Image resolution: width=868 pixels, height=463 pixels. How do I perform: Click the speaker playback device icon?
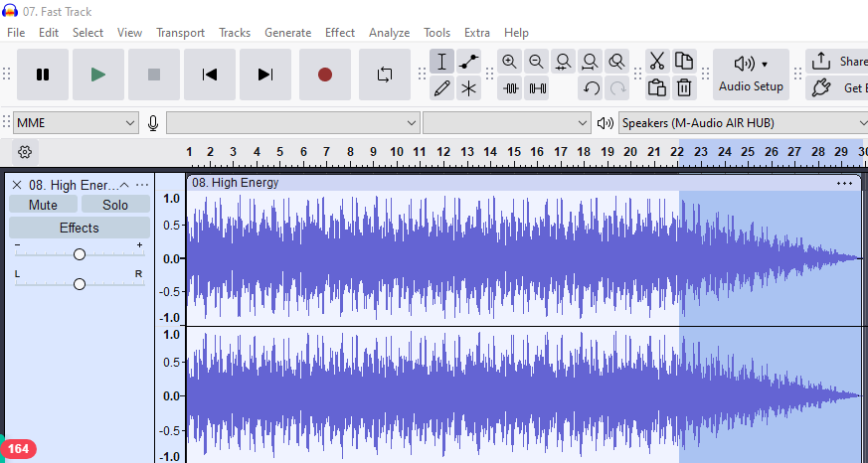(x=606, y=123)
